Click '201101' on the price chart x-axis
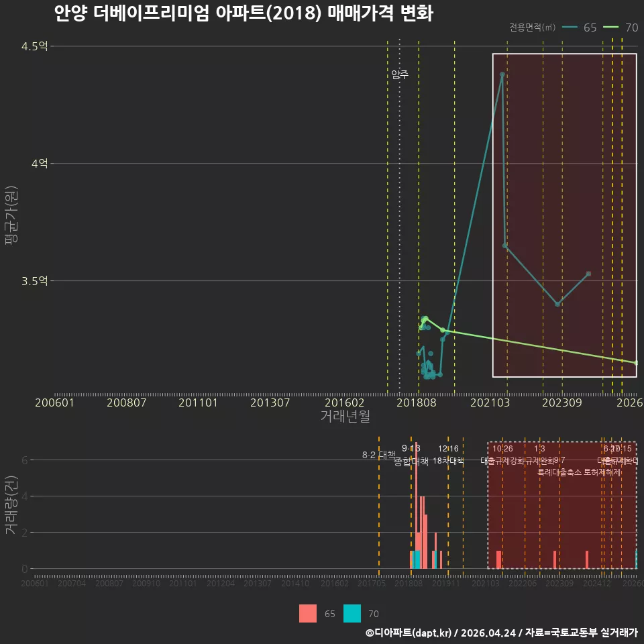Screen dimensions: 644x644 (198, 402)
